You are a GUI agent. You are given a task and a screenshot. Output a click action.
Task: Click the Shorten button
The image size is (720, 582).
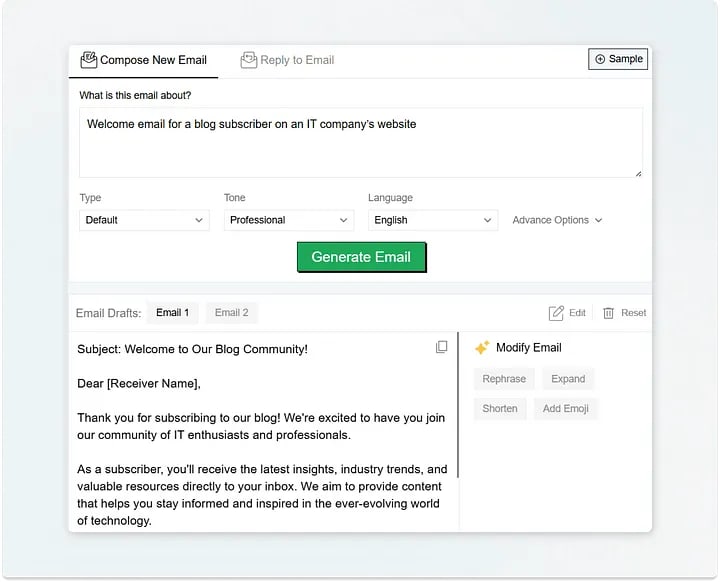click(500, 408)
